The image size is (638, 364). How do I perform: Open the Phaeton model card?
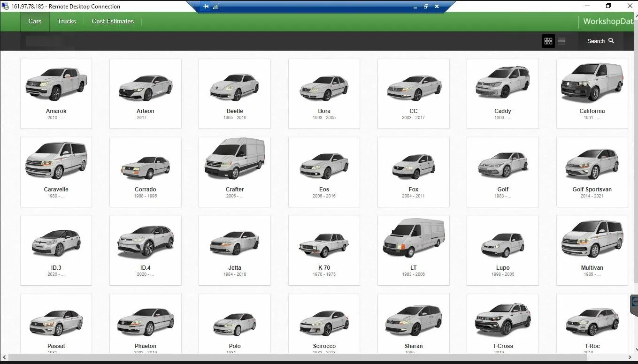pyautogui.click(x=146, y=324)
